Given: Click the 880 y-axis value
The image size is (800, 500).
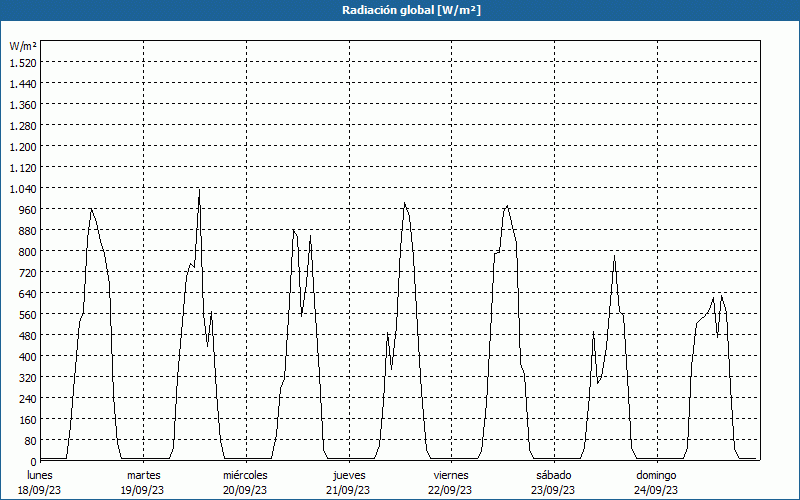Looking at the screenshot, I should [28, 231].
